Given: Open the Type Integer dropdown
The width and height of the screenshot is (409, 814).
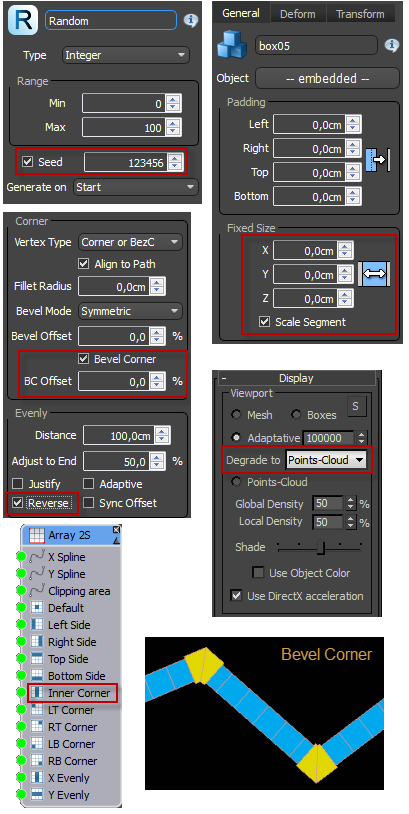Looking at the screenshot, I should tap(126, 55).
